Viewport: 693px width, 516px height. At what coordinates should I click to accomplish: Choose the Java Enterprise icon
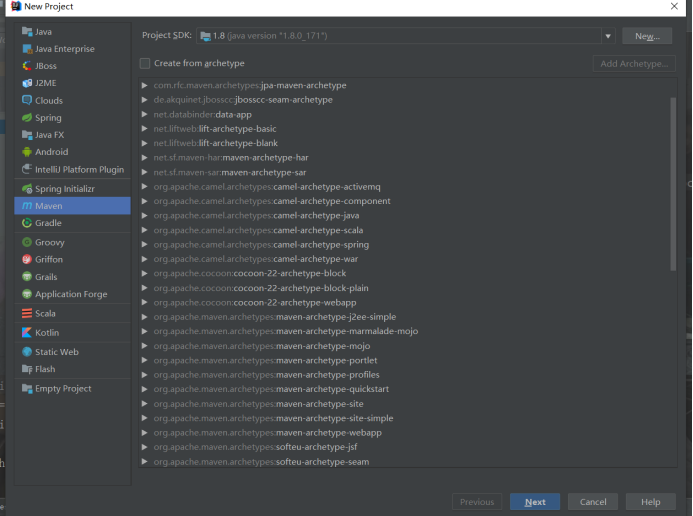pos(27,49)
